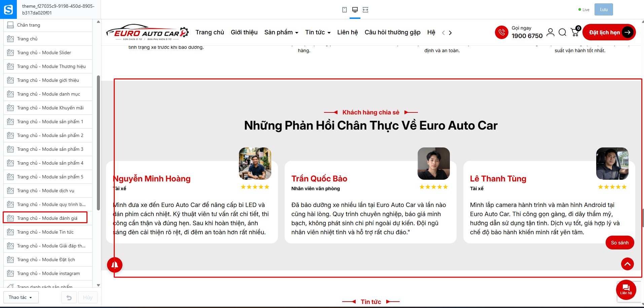
Task: Click the Hủy button
Action: click(88, 298)
